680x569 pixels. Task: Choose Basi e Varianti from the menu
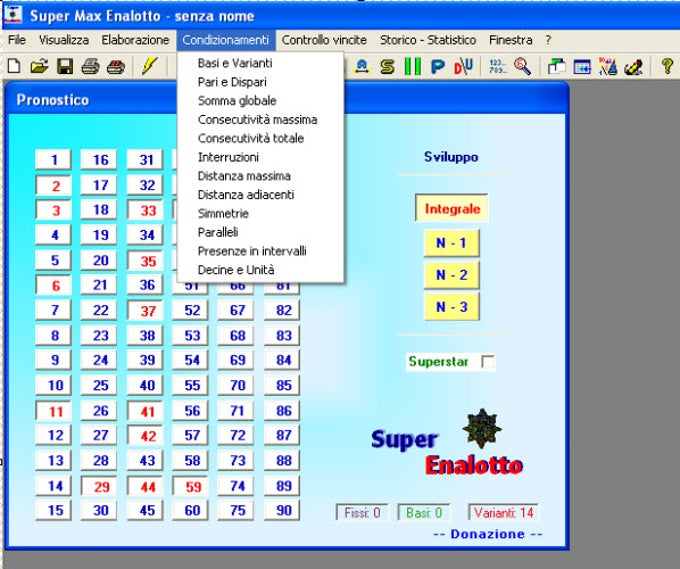click(x=260, y=63)
